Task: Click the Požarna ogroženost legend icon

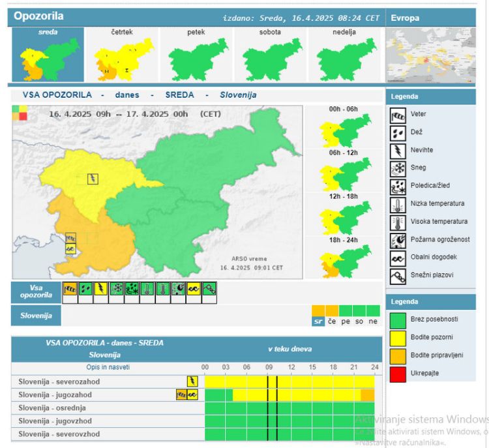Action: [398, 241]
